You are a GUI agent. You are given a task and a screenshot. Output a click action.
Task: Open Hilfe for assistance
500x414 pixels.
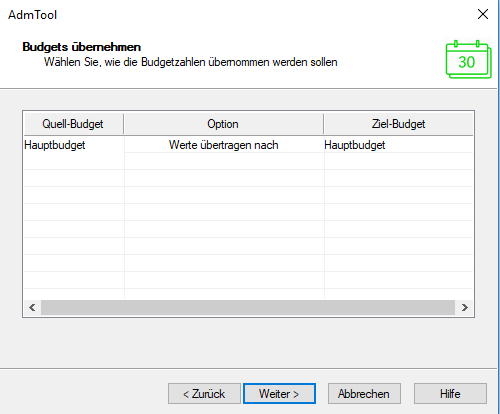pyautogui.click(x=450, y=394)
